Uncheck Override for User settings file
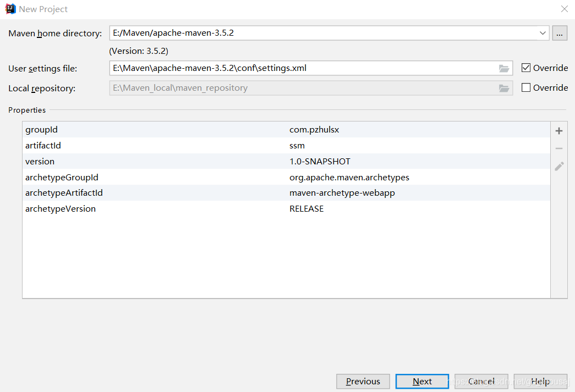The height and width of the screenshot is (392, 575). pos(526,68)
